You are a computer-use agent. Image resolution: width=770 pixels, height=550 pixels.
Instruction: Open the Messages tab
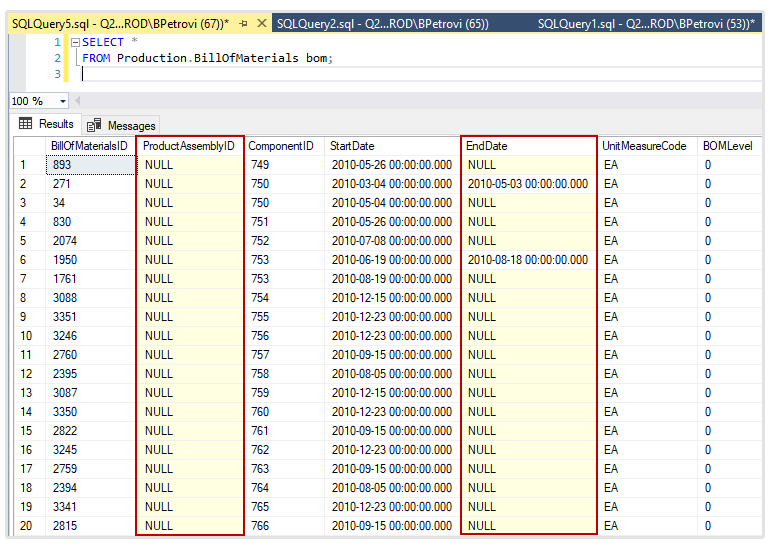pos(122,126)
